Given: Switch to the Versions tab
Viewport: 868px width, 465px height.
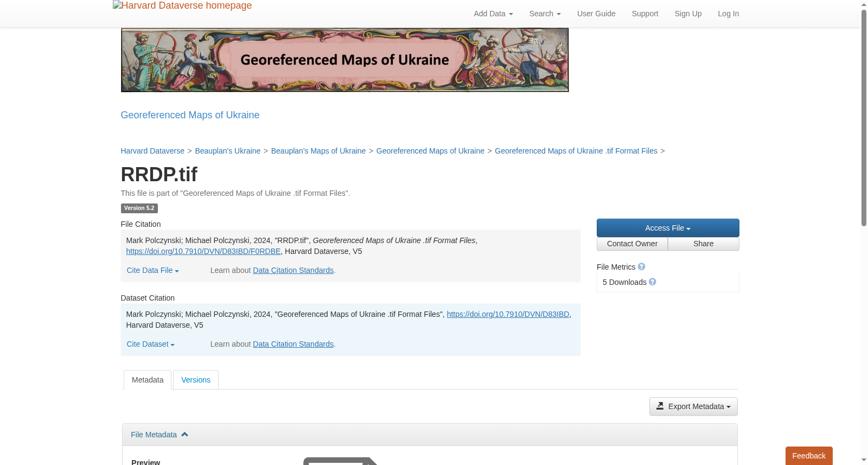Looking at the screenshot, I should coord(196,380).
